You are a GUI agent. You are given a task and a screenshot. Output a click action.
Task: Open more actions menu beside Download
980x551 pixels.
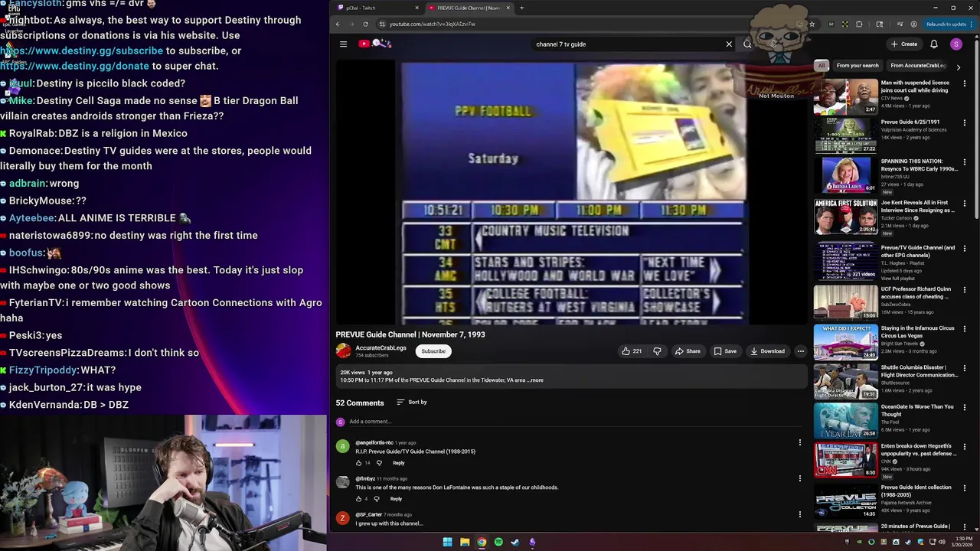pos(800,351)
